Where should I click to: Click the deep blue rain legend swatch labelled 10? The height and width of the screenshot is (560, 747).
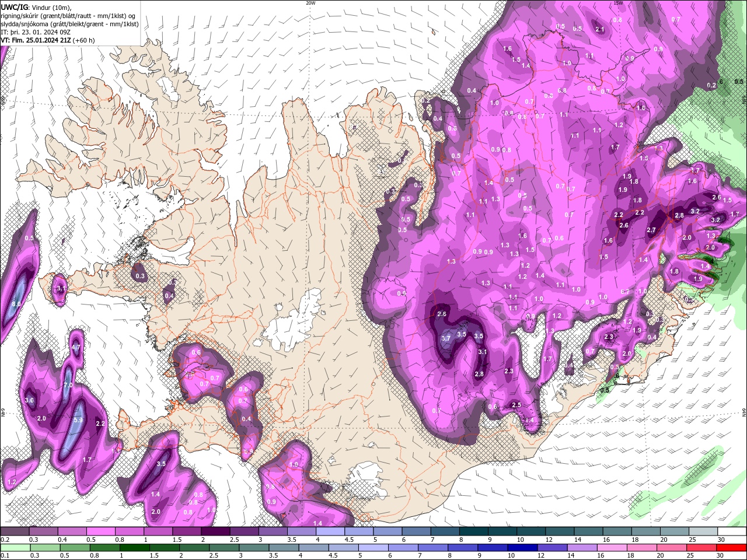click(522, 548)
